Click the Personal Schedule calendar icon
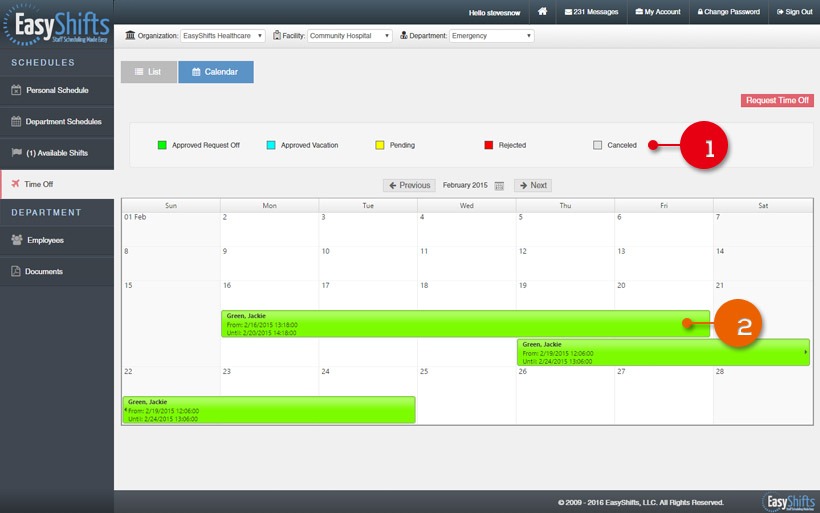This screenshot has height=513, width=820. pyautogui.click(x=16, y=90)
